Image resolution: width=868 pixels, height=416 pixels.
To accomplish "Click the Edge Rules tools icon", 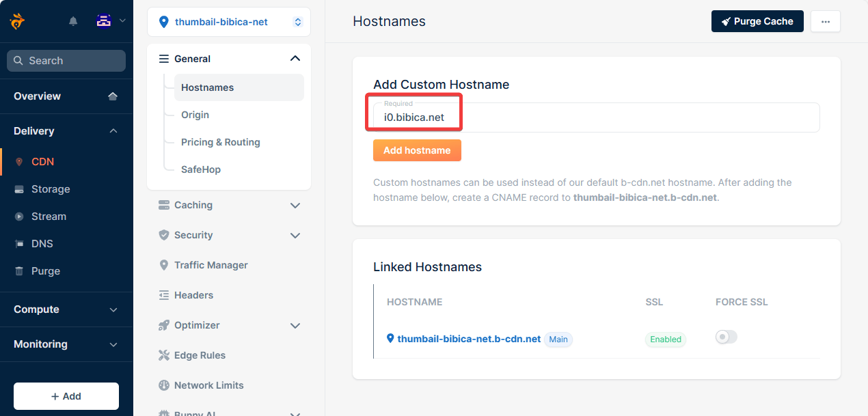I will coord(164,355).
